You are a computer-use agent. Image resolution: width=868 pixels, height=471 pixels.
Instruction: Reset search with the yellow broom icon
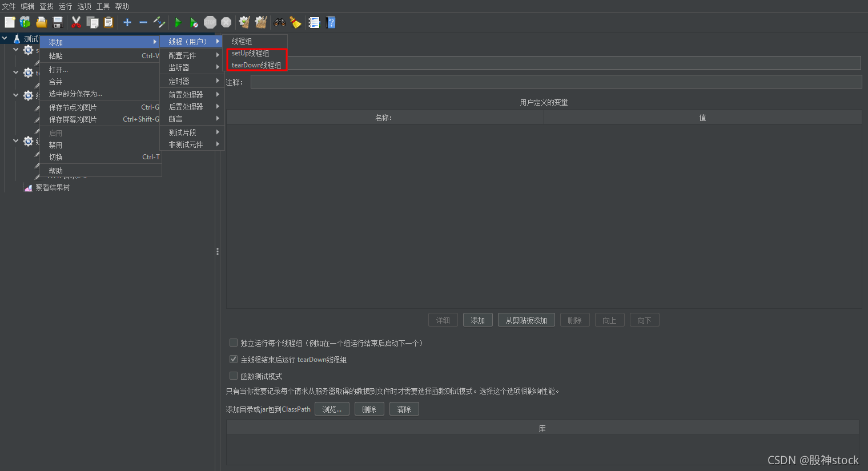[295, 22]
